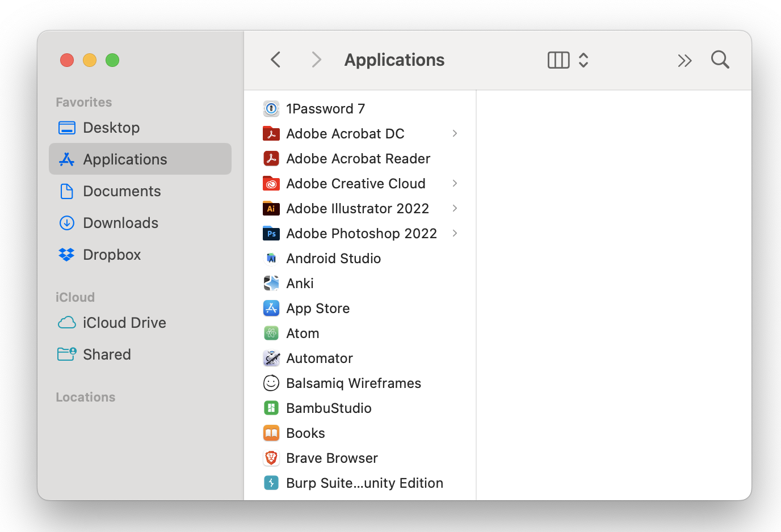Click the Documents sidebar icon
The image size is (781, 532).
(67, 191)
